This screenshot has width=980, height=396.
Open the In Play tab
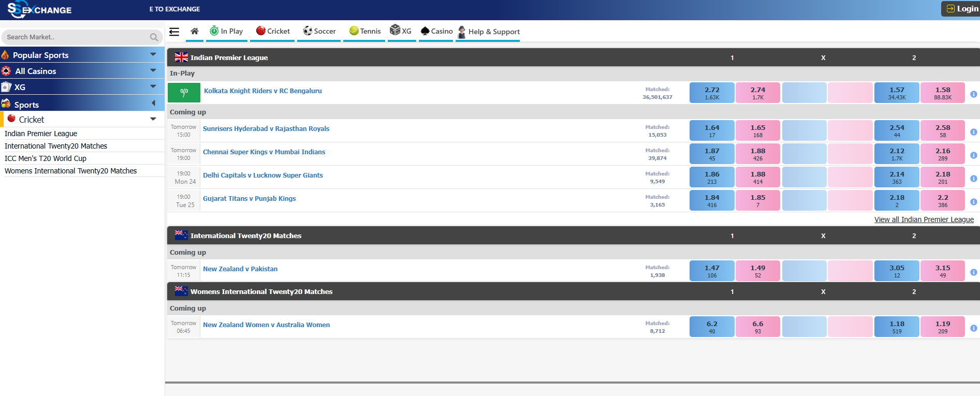pyautogui.click(x=226, y=32)
